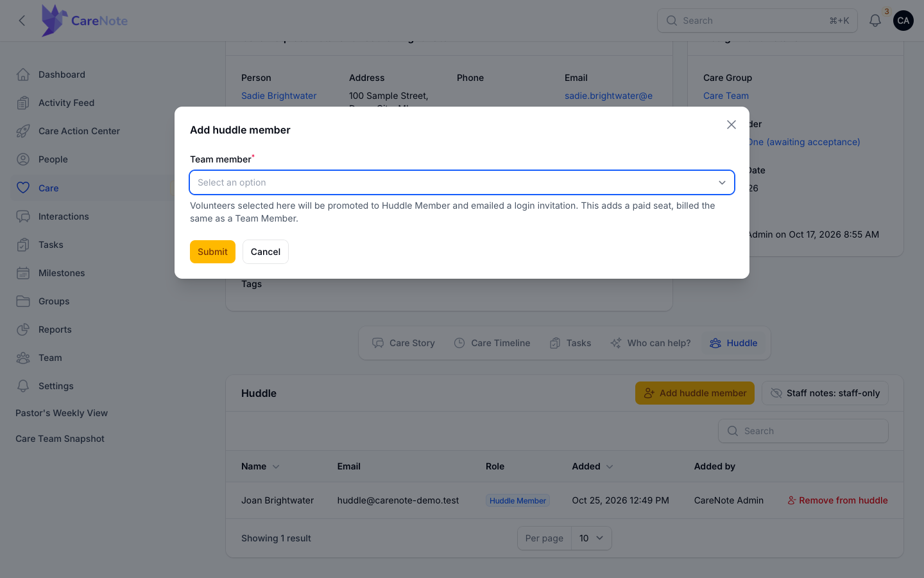Open the Care Team group link
The height and width of the screenshot is (578, 924).
tap(726, 96)
